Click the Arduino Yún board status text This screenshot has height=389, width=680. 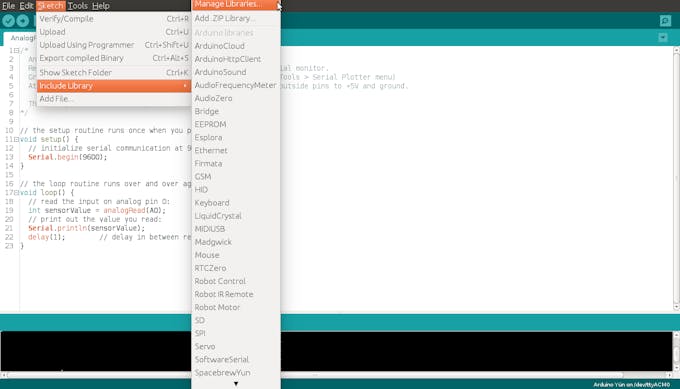[631, 385]
